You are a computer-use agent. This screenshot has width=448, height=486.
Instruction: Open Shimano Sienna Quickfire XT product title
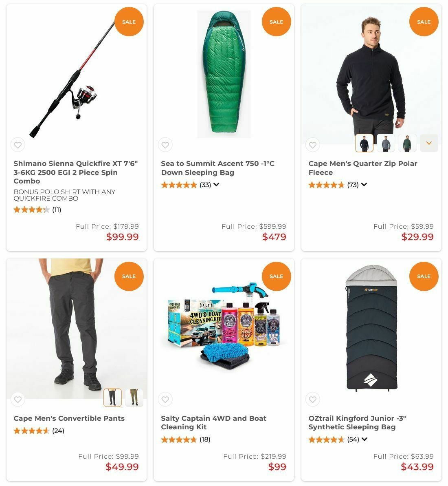[76, 172]
